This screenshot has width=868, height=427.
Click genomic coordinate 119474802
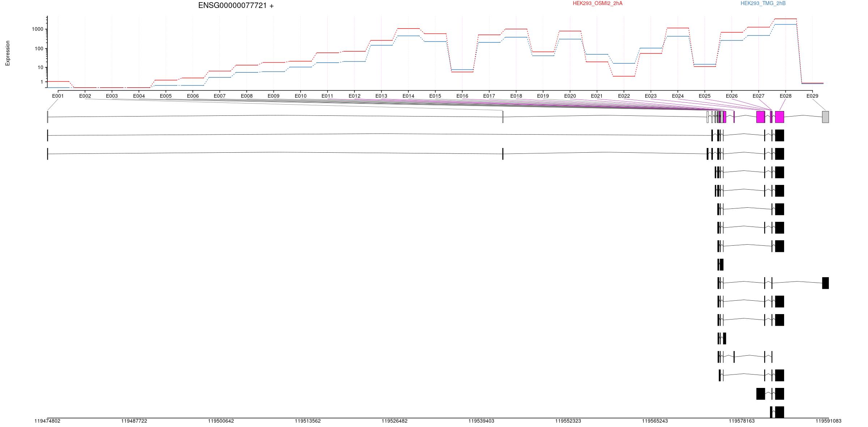pos(47,421)
